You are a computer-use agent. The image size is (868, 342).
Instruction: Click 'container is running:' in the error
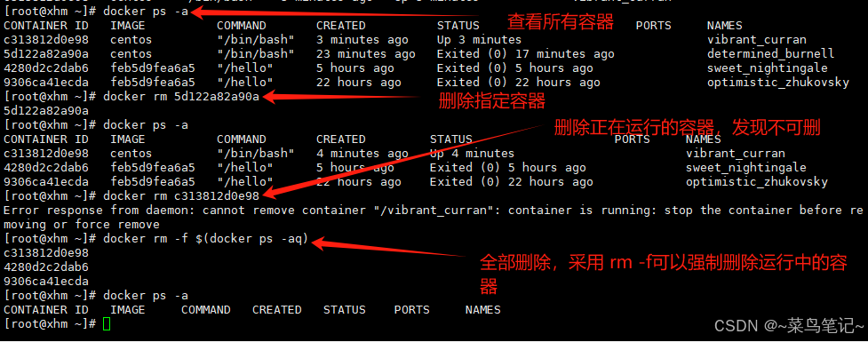[x=583, y=211]
